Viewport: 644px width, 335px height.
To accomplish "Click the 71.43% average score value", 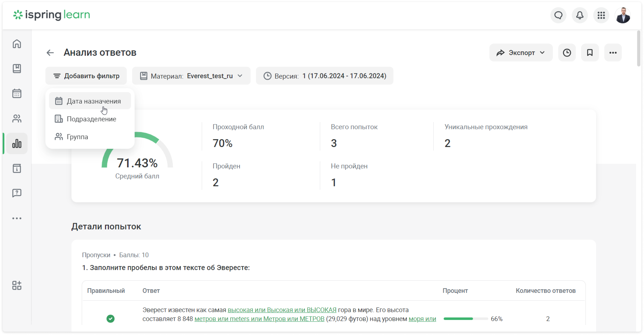I will (x=137, y=163).
